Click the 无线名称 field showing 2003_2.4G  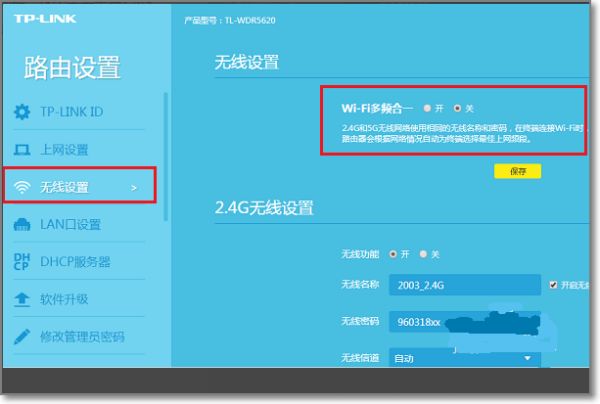[465, 285]
